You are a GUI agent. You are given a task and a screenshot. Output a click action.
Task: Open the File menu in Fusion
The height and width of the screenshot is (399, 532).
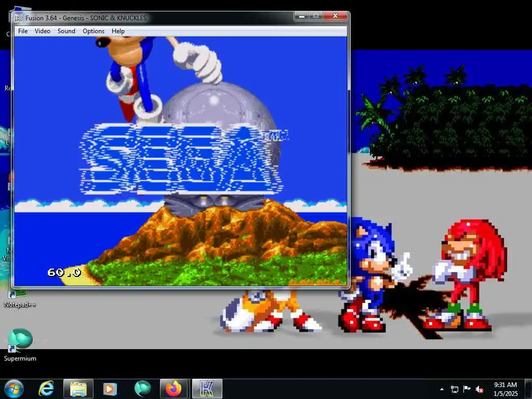pyautogui.click(x=23, y=31)
